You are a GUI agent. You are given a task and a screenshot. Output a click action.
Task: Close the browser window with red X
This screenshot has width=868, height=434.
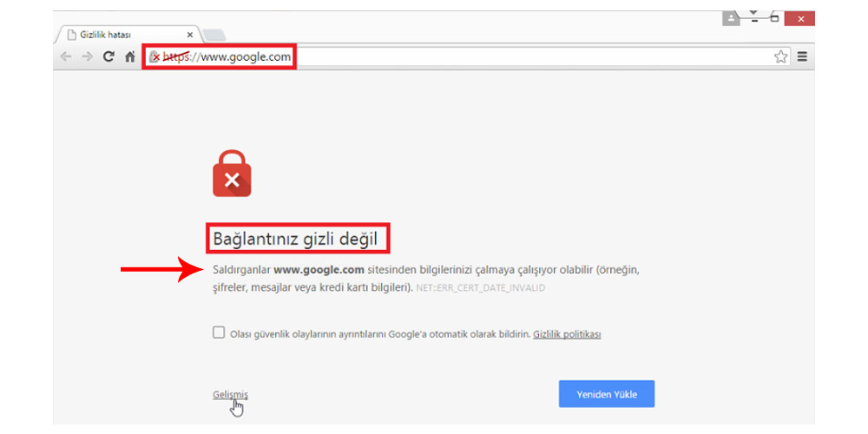(x=799, y=19)
